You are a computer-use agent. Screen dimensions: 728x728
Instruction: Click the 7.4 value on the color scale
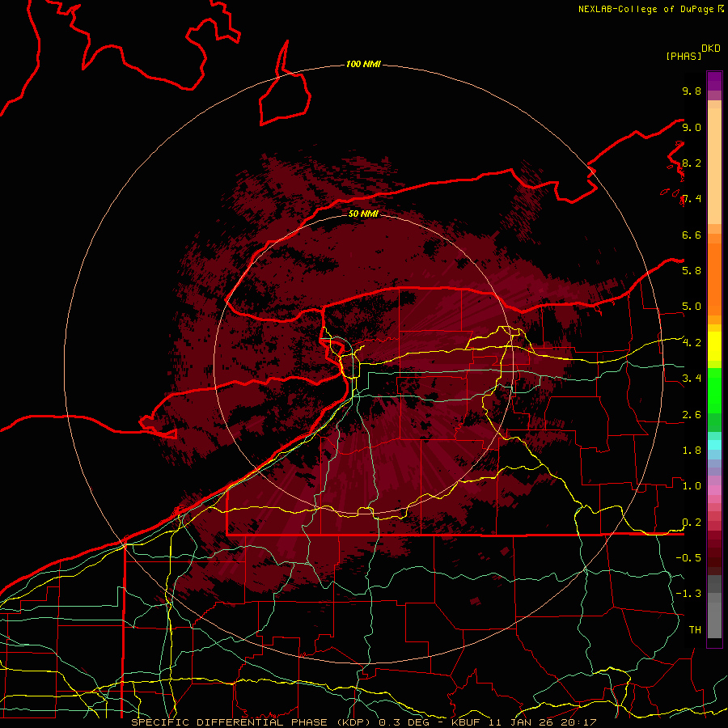point(692,199)
